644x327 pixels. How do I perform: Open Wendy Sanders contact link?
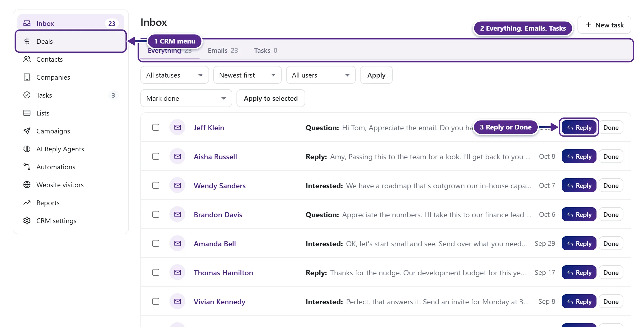click(220, 186)
